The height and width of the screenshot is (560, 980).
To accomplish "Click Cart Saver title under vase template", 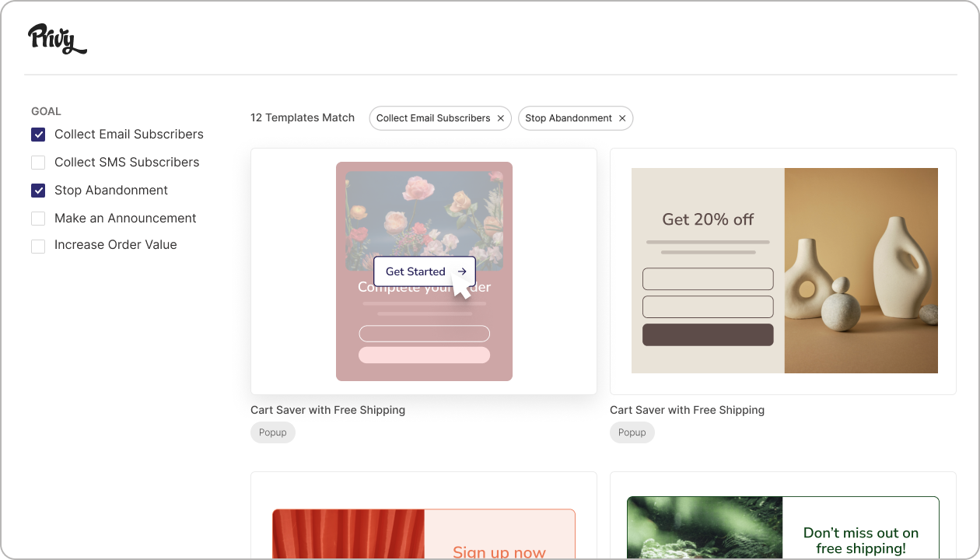I will pyautogui.click(x=687, y=410).
